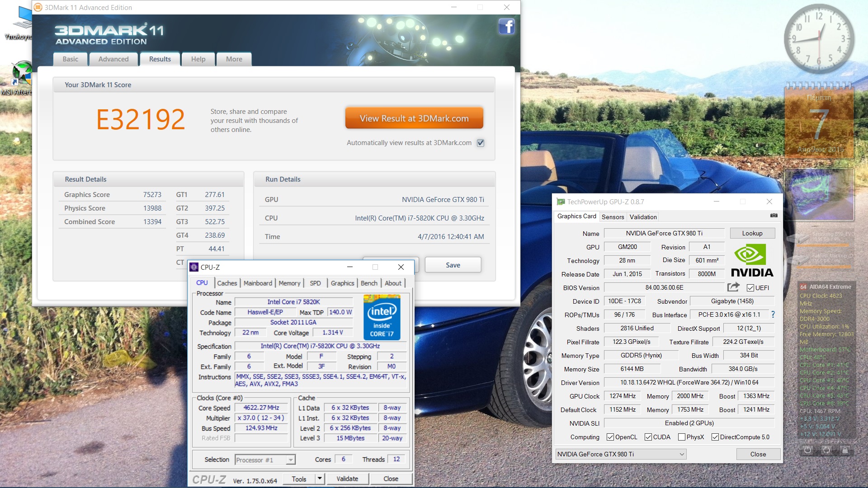The height and width of the screenshot is (488, 868).
Task: Click Close button in CPU-Z
Action: coord(391,479)
